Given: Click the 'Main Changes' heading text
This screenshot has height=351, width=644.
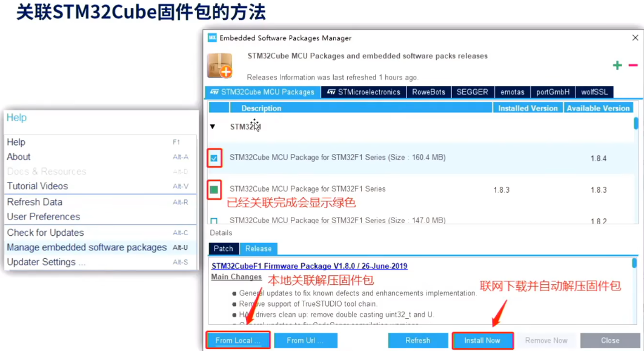Looking at the screenshot, I should click(236, 277).
